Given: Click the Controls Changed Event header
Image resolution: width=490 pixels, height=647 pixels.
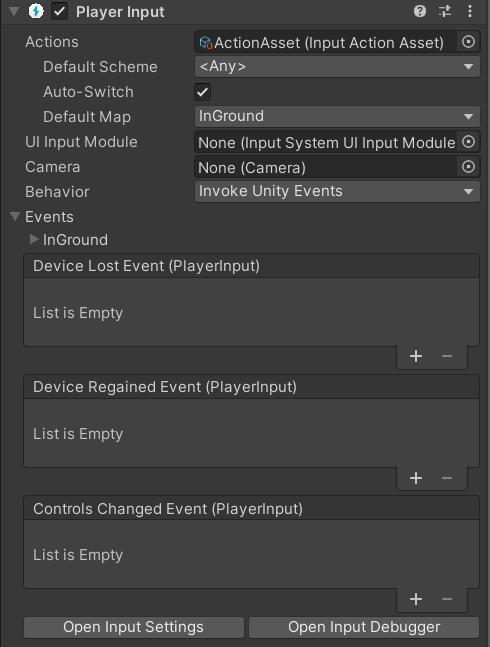Looking at the screenshot, I should click(x=252, y=508).
